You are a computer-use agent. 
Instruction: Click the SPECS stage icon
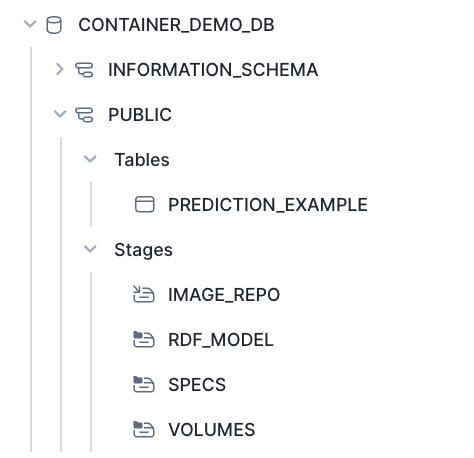coord(144,384)
